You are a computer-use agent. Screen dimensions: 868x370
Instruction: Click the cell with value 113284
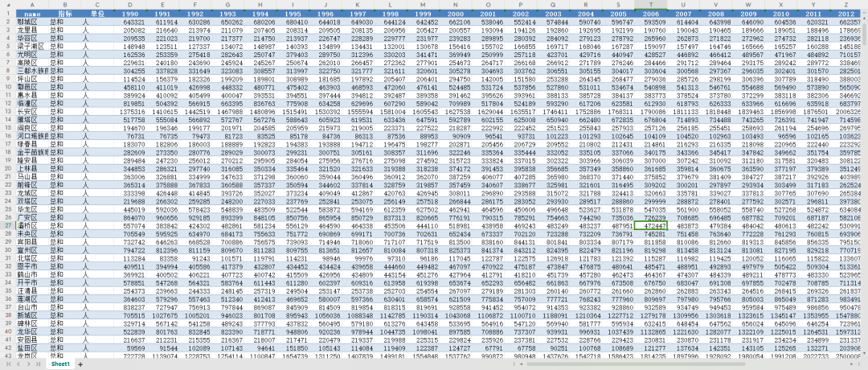[129, 257]
